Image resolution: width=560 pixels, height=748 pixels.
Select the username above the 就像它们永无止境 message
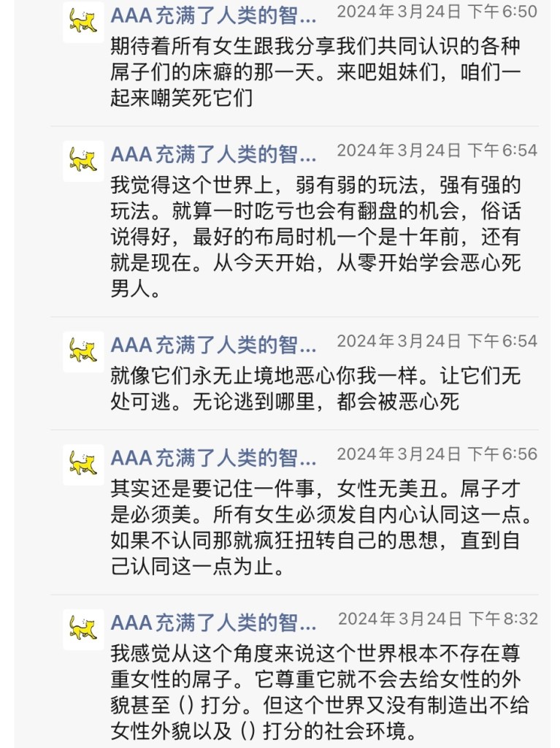(x=213, y=345)
